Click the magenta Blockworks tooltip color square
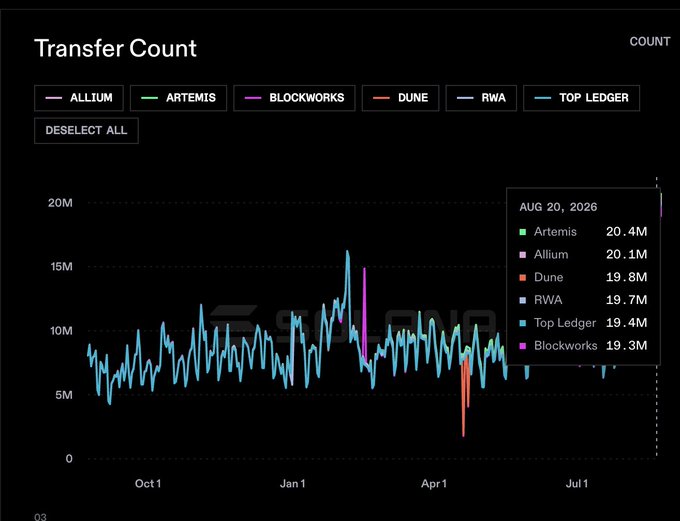Viewport: 680px width, 521px height. tap(523, 346)
